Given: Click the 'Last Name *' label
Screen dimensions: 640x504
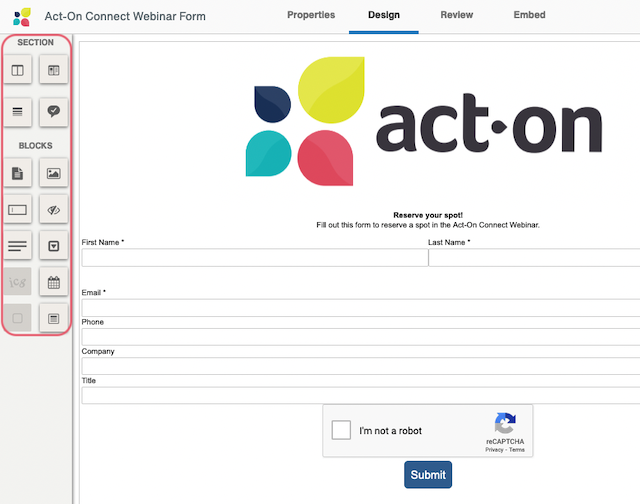Looking at the screenshot, I should [x=449, y=242].
